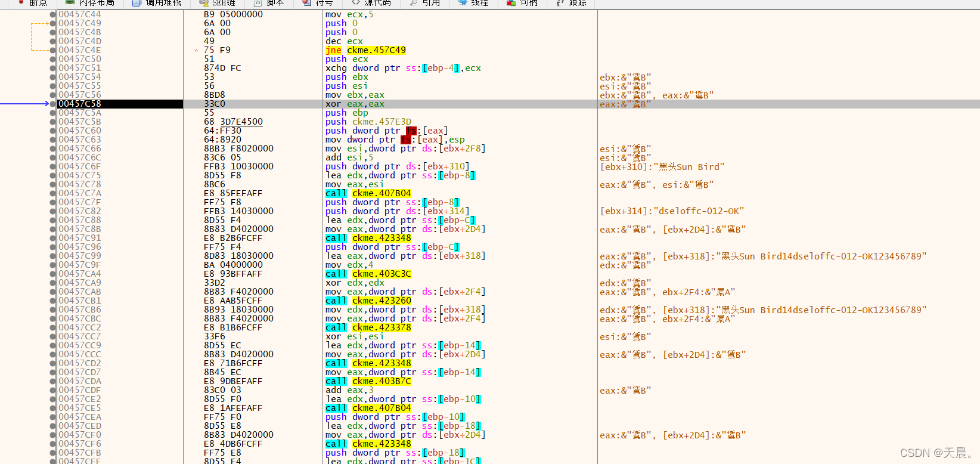Select push dword ptr fs:[eax] instruction

point(386,131)
